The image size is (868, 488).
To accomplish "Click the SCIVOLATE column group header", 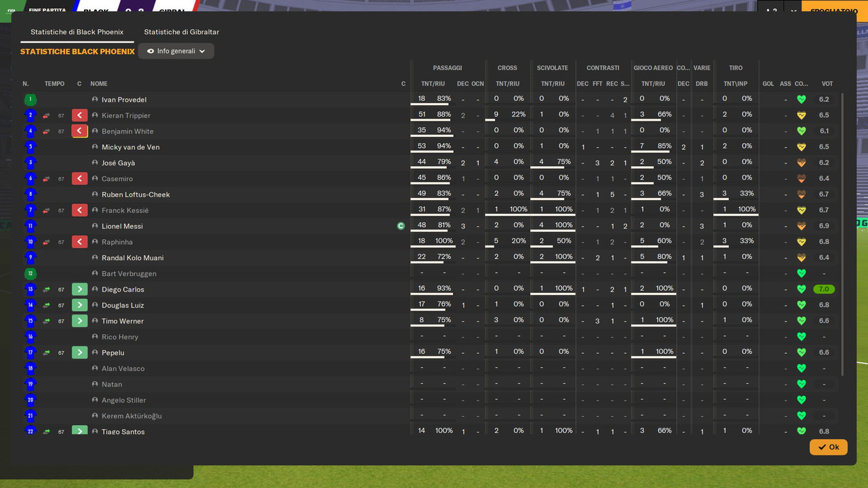I will coord(553,68).
